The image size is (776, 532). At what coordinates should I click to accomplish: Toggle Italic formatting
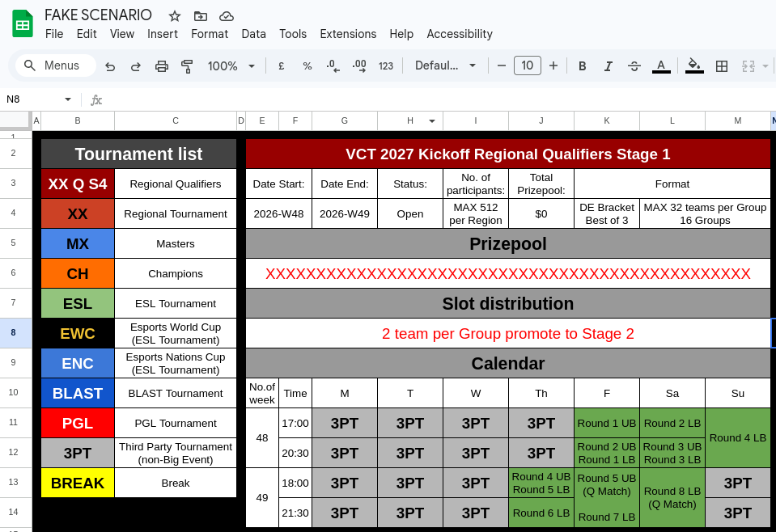click(x=609, y=65)
